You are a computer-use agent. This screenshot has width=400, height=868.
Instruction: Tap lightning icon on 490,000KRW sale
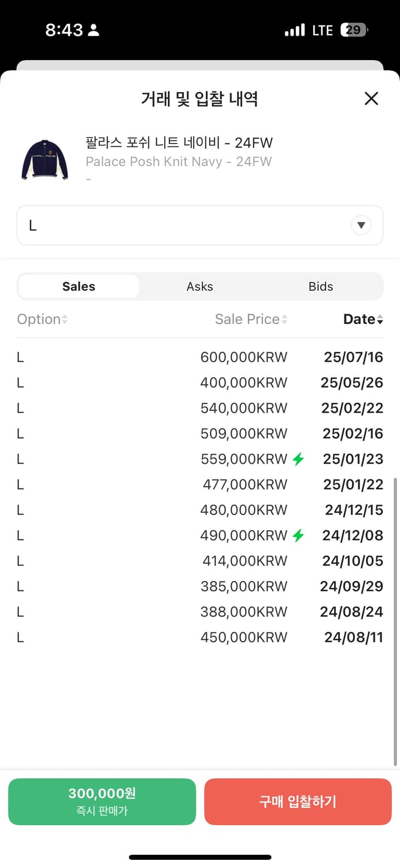tap(298, 536)
